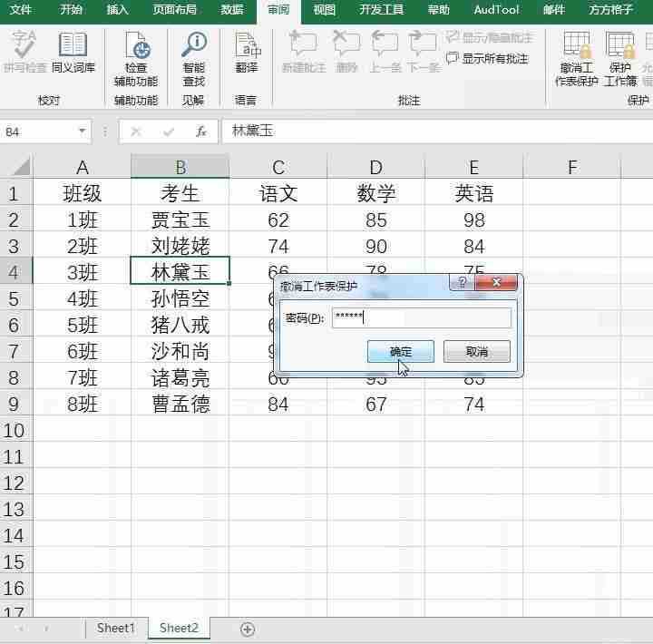Click Show All Comments (显示所有批注)

point(487,58)
